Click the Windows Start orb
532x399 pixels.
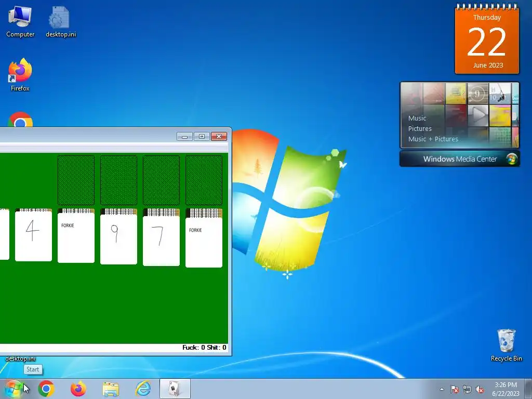pos(13,389)
